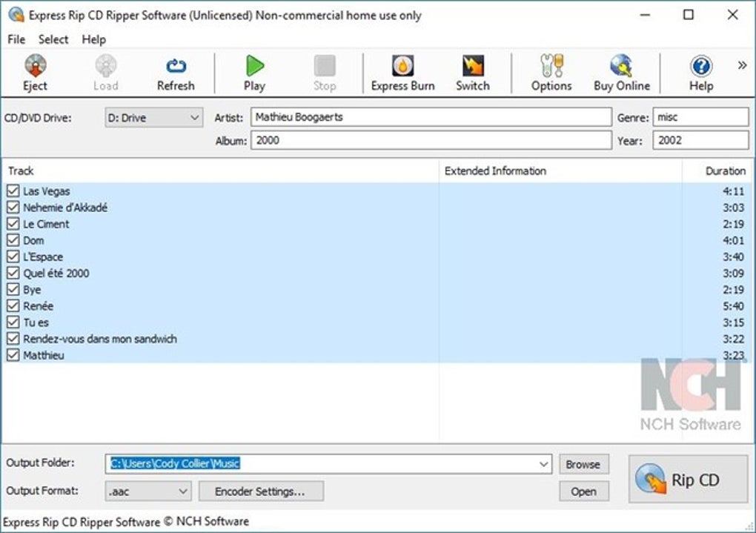Expand the CD/DVD Drive dropdown
This screenshot has width=756, height=533.
click(x=153, y=118)
